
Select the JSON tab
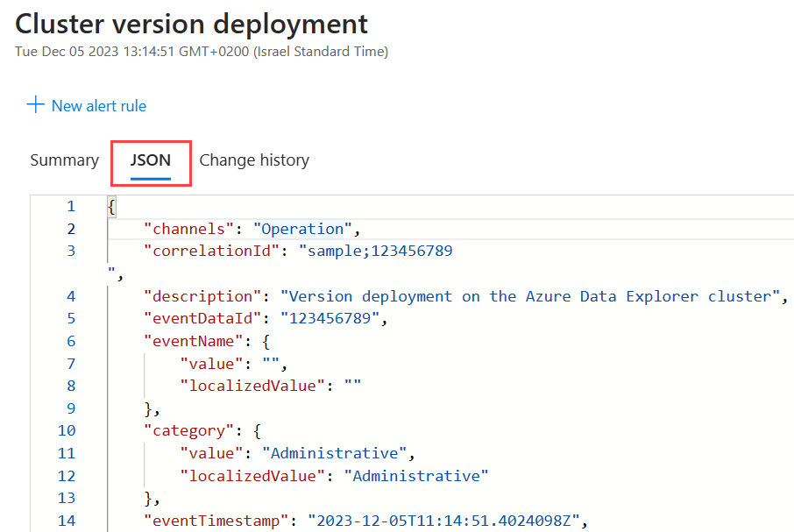coord(151,160)
